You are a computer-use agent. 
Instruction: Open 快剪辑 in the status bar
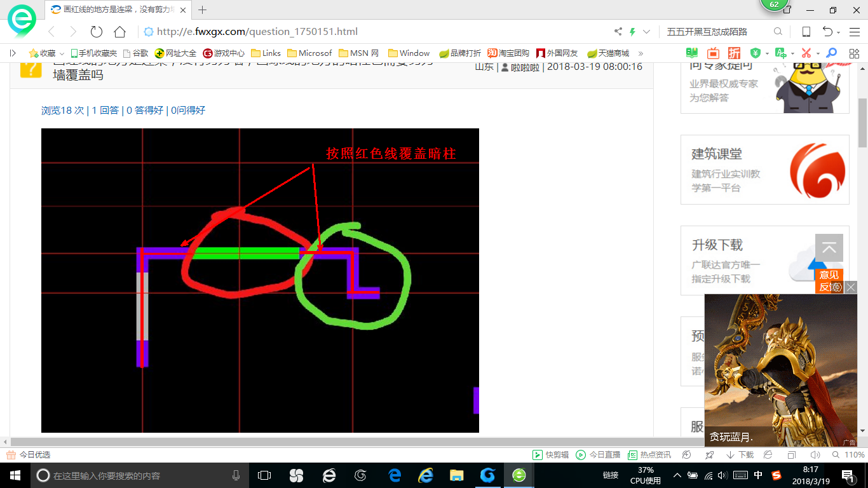point(550,455)
